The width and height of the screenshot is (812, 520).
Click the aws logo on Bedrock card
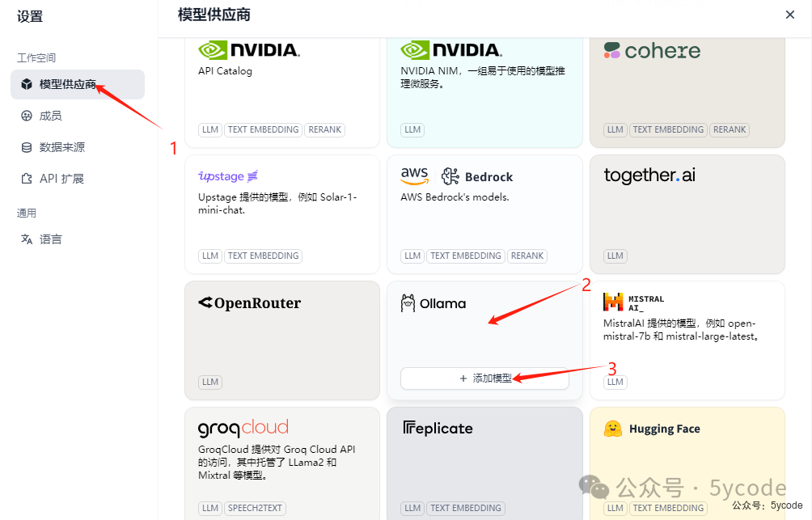coord(415,176)
